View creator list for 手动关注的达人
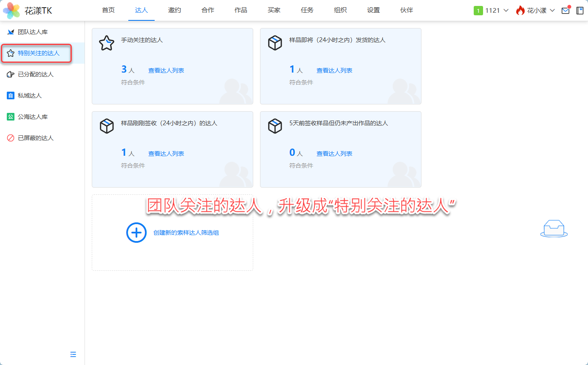The height and width of the screenshot is (365, 588). point(166,70)
